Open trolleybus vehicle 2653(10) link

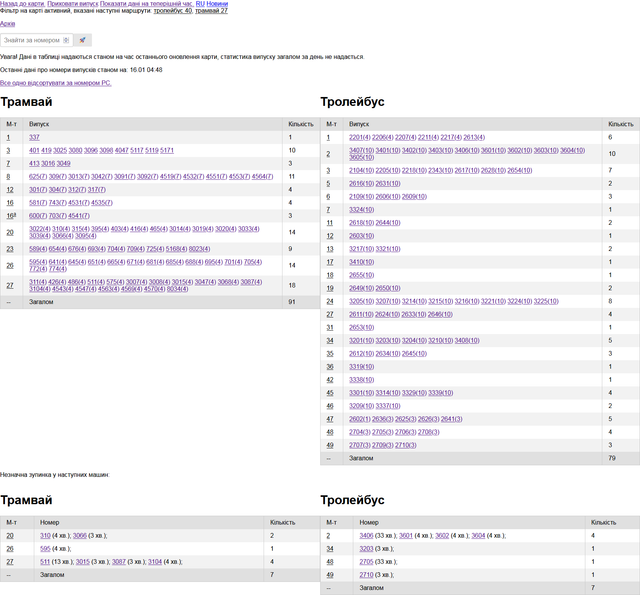[362, 327]
